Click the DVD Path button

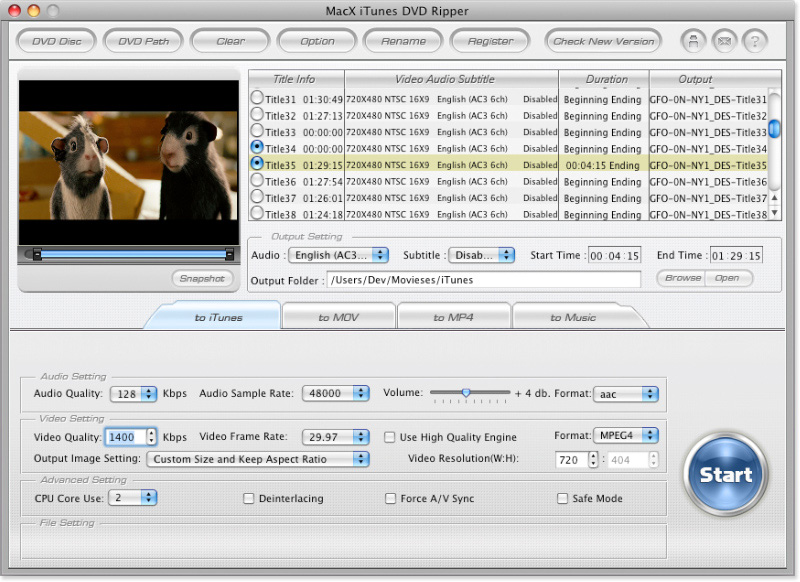pos(143,41)
